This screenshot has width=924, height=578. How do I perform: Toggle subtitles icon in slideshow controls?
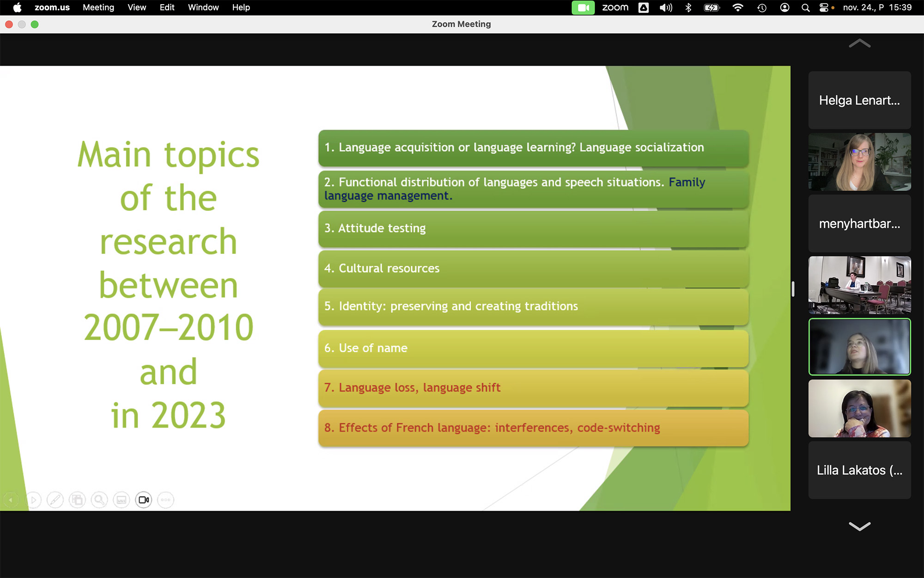122,500
